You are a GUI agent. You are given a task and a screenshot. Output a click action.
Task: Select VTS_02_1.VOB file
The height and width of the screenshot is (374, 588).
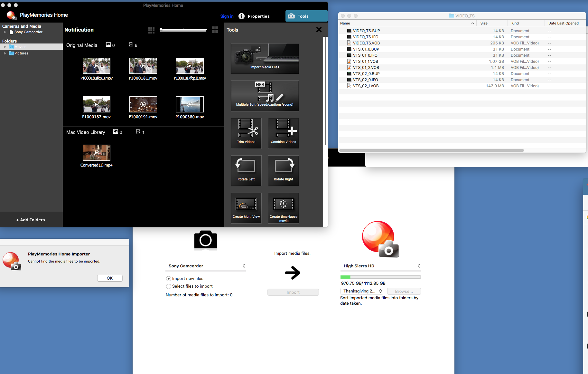point(462,86)
